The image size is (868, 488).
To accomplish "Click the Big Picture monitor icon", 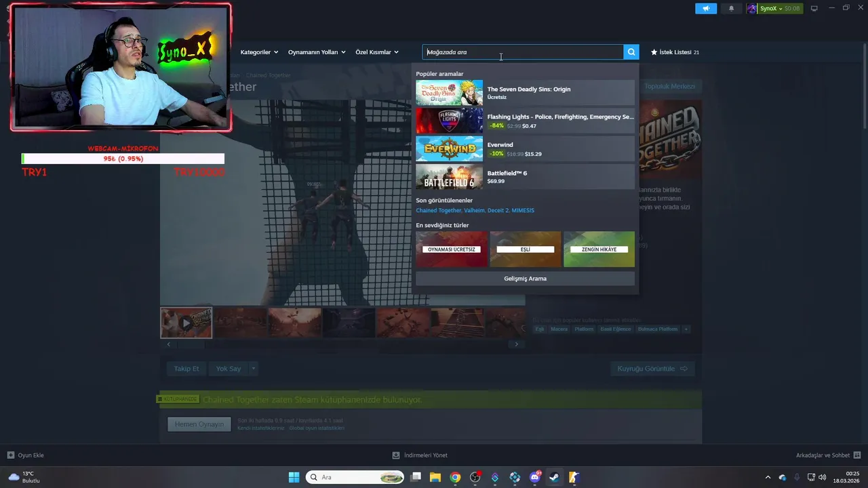I will 814,9.
